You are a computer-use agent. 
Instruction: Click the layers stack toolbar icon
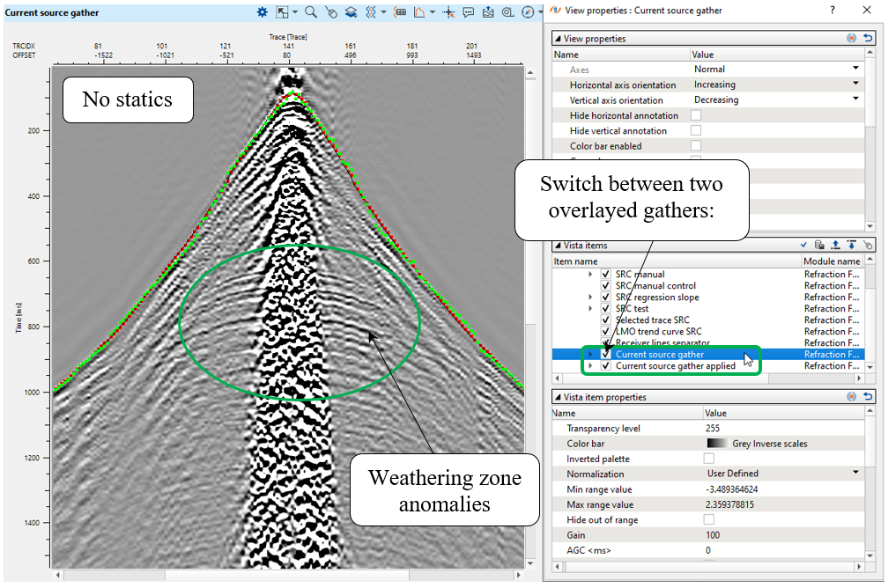coord(350,12)
